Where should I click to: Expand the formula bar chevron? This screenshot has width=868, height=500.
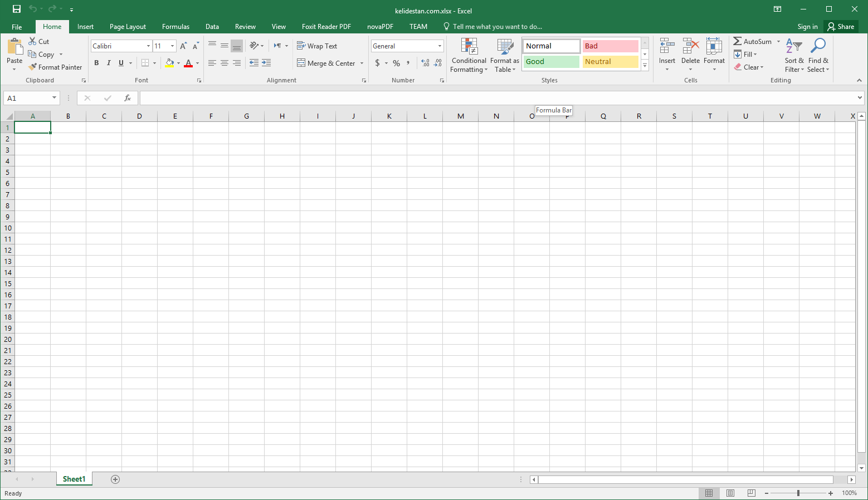(x=860, y=98)
